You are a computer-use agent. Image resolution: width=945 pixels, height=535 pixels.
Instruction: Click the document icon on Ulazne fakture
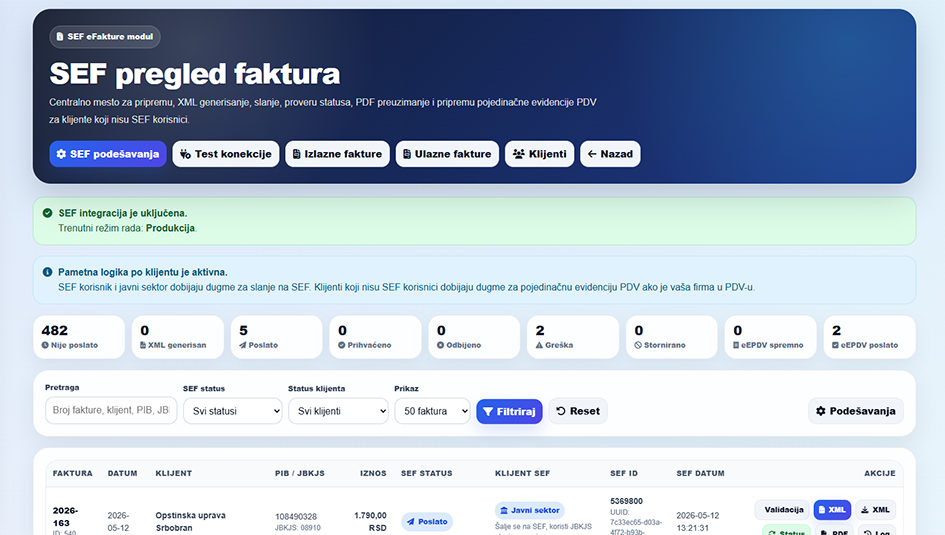click(407, 154)
